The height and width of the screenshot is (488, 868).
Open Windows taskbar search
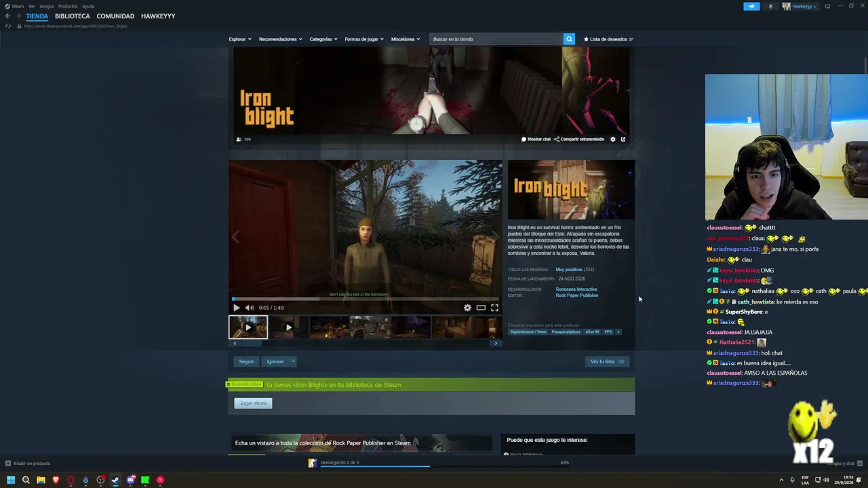tap(26, 480)
